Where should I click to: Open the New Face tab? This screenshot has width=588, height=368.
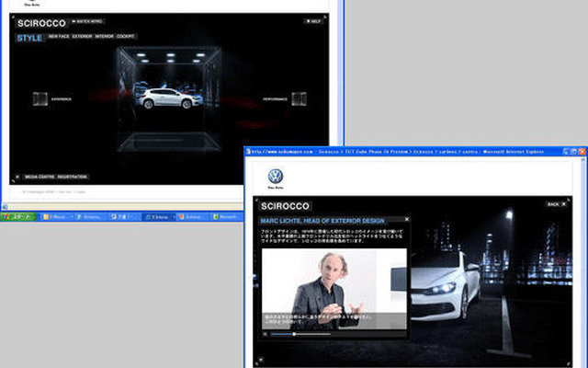click(x=59, y=37)
